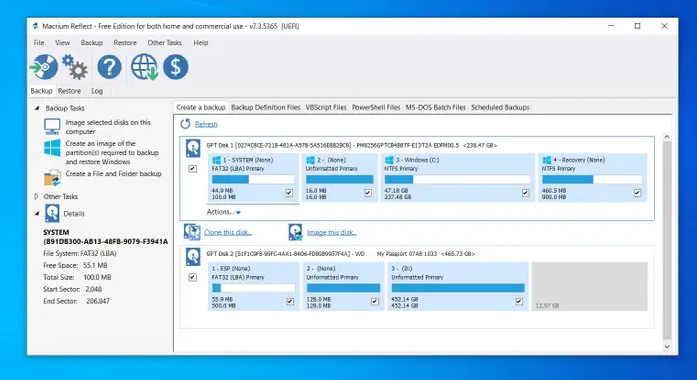Viewport: 697px width, 380px height.
Task: Click the Windows logo icon in Backup Tasks
Action: (x=52, y=148)
